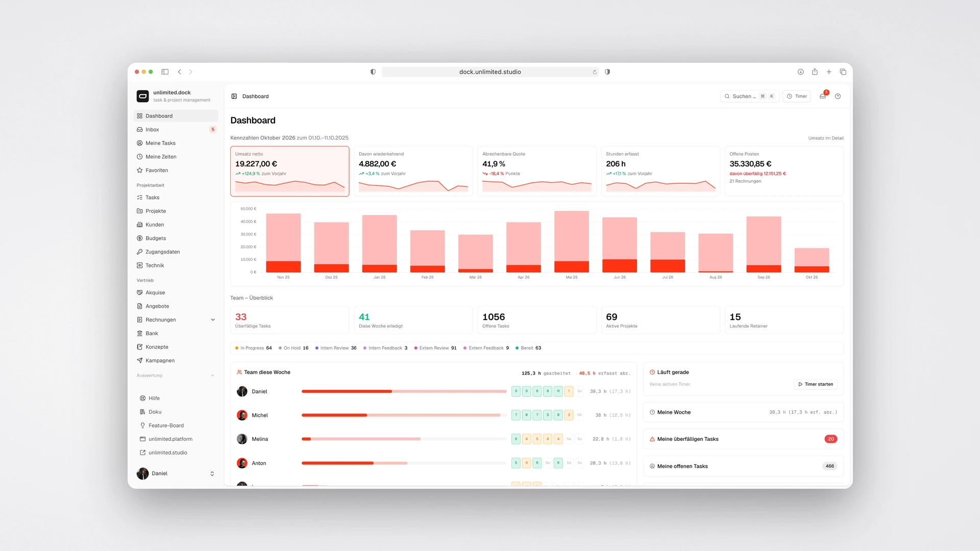Click the Extern Feedback status filter

click(486, 348)
